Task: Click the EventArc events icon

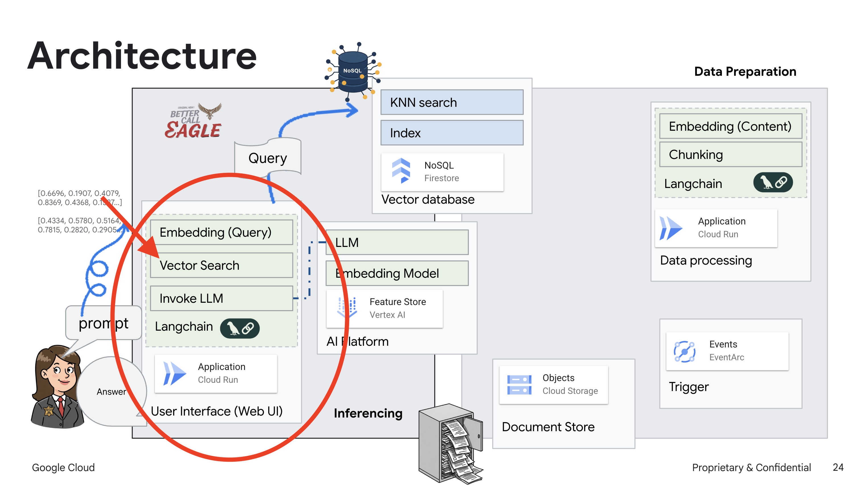Action: (x=684, y=351)
